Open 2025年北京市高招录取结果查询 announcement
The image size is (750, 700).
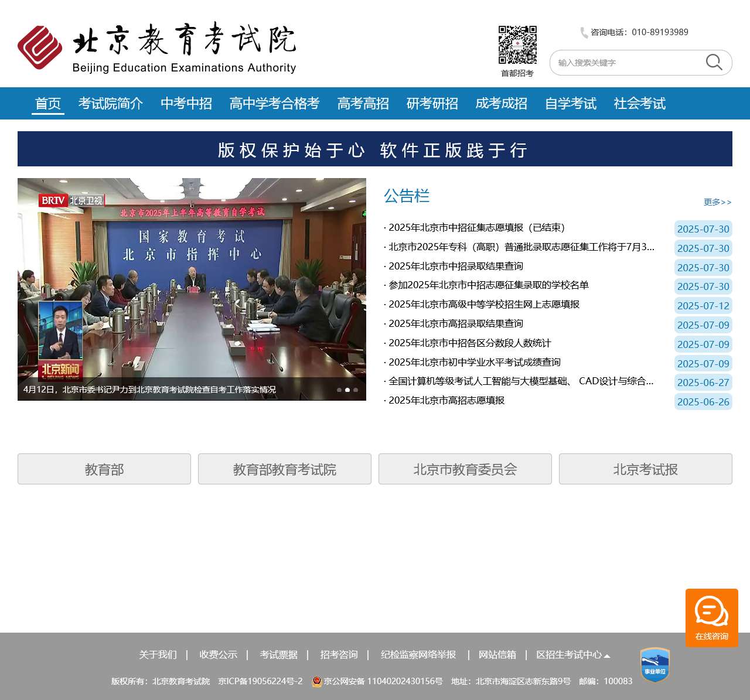coord(456,324)
